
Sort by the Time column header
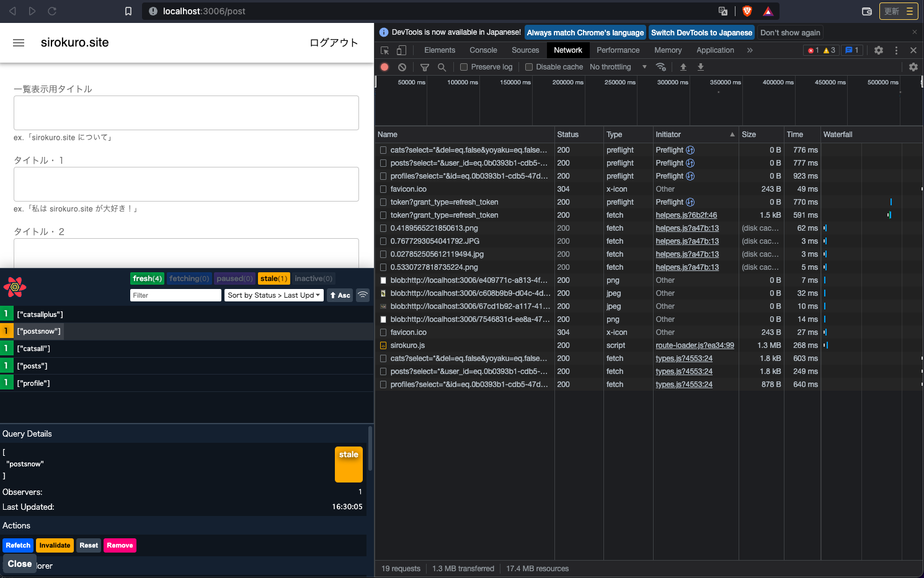click(x=802, y=135)
